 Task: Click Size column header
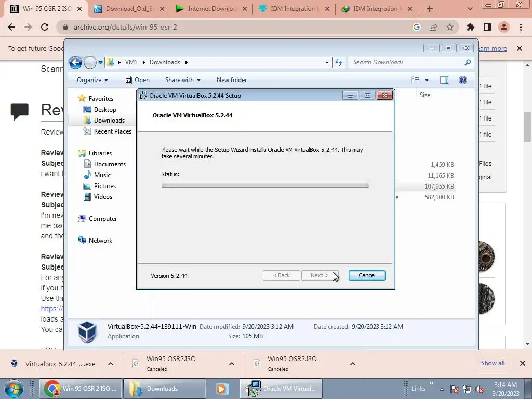point(425,95)
